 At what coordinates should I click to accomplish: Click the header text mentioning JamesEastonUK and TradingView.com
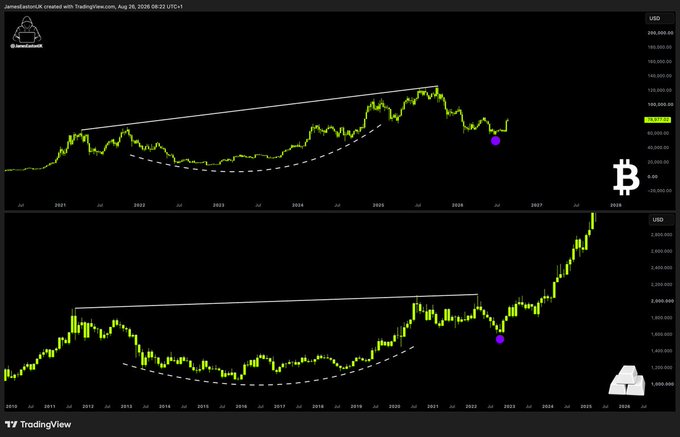[x=93, y=7]
